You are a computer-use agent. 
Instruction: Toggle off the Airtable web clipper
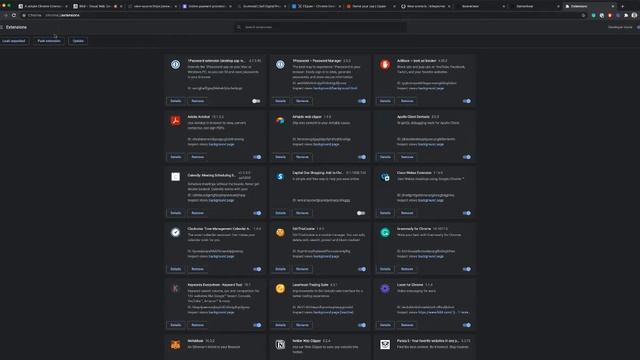coord(362,157)
